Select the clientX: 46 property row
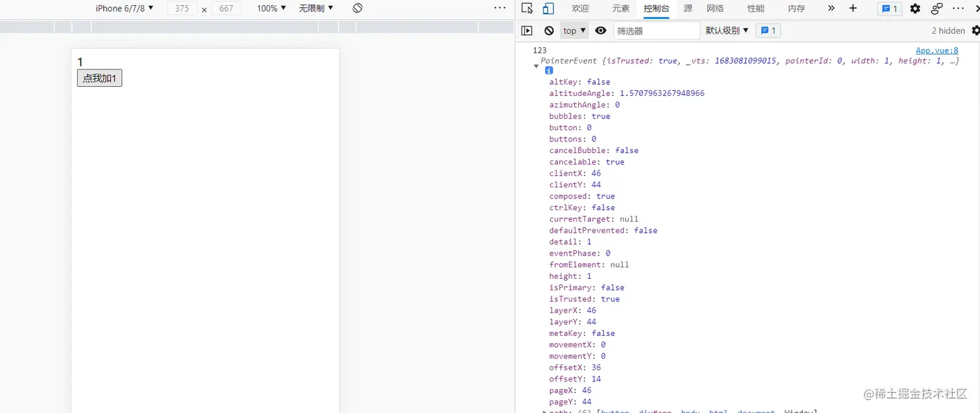The height and width of the screenshot is (413, 980). (575, 173)
